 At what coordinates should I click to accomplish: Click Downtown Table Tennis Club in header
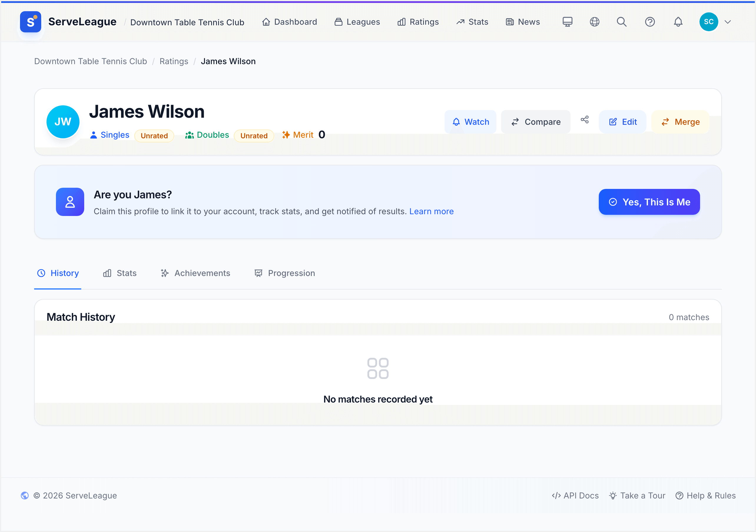[187, 22]
